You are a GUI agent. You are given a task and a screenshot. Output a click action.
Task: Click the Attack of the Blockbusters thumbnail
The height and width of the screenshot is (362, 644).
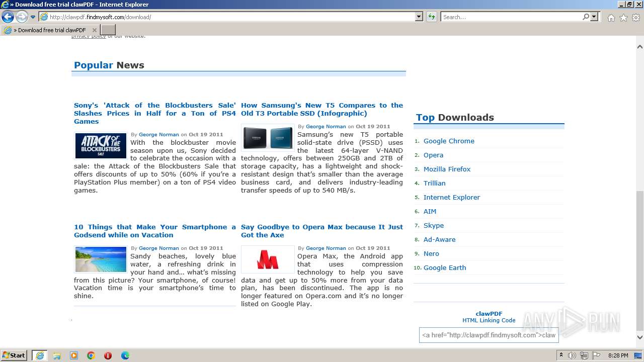click(101, 146)
